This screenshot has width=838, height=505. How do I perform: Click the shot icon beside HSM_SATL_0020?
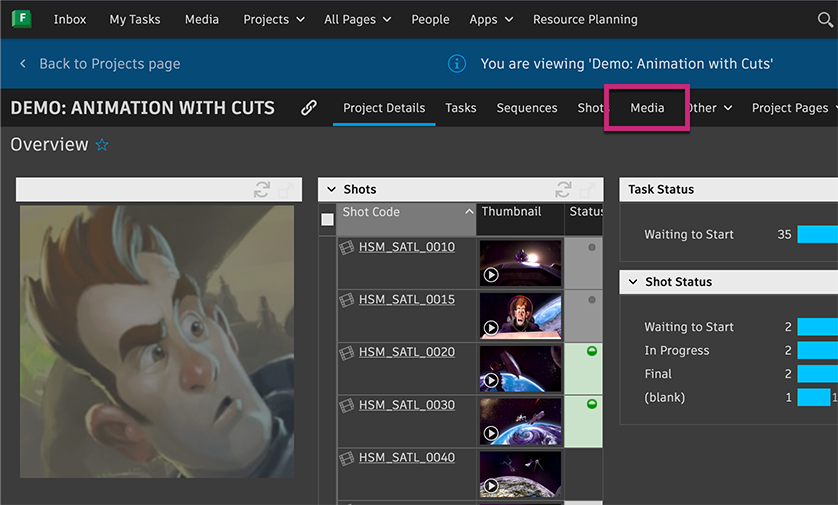click(347, 352)
